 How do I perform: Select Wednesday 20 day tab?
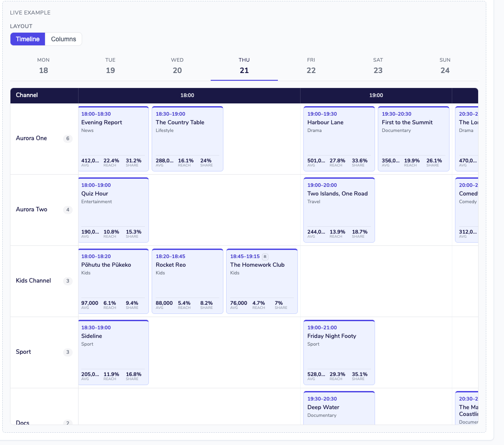point(177,66)
